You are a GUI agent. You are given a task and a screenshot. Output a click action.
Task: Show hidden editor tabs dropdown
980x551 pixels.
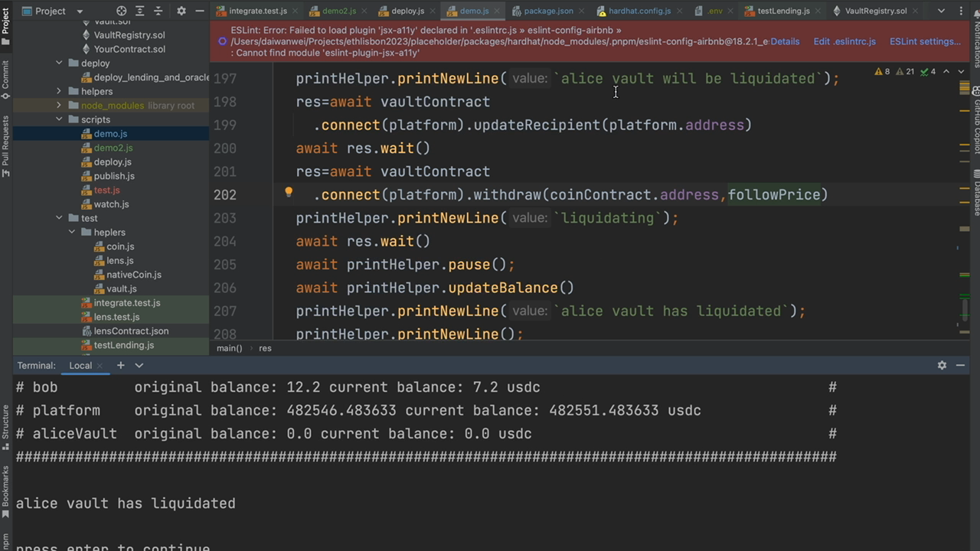click(x=941, y=11)
